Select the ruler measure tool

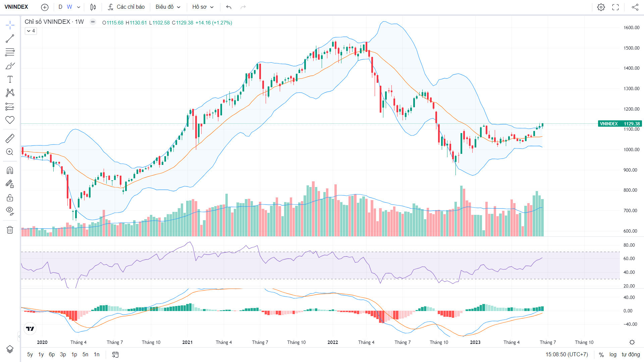(10, 138)
